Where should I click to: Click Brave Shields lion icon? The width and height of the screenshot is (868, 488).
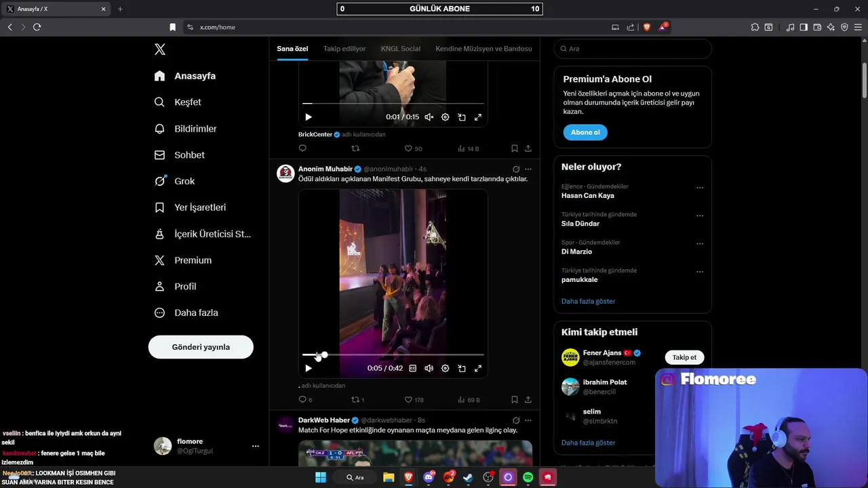(647, 27)
